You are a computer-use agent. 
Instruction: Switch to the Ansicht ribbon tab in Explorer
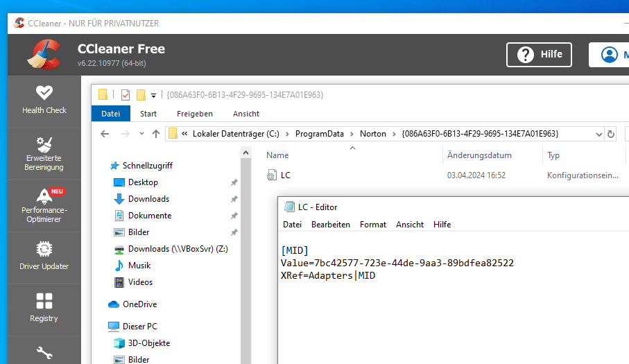(x=246, y=114)
